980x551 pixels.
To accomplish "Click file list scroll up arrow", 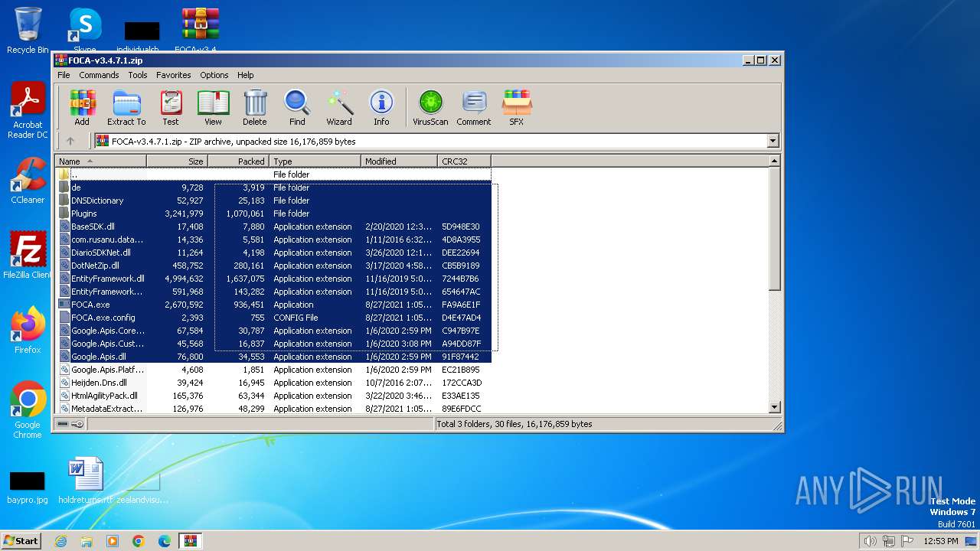I will (x=774, y=161).
